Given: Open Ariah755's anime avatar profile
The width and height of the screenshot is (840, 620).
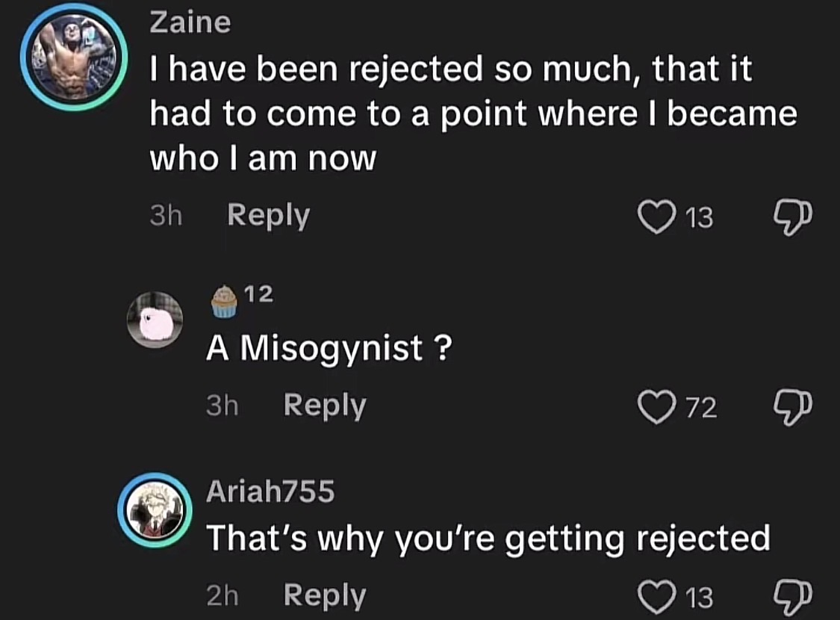Looking at the screenshot, I should [x=155, y=510].
